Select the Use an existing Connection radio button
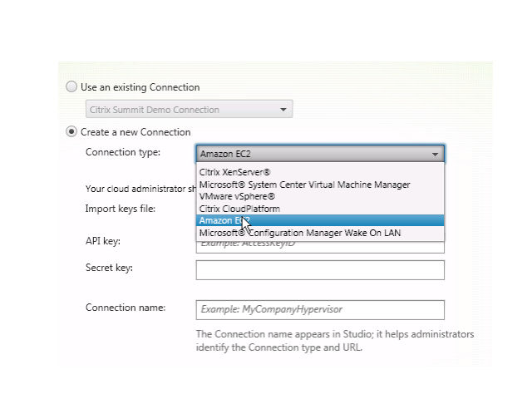Screen dimensions: 532x399 click(x=71, y=86)
